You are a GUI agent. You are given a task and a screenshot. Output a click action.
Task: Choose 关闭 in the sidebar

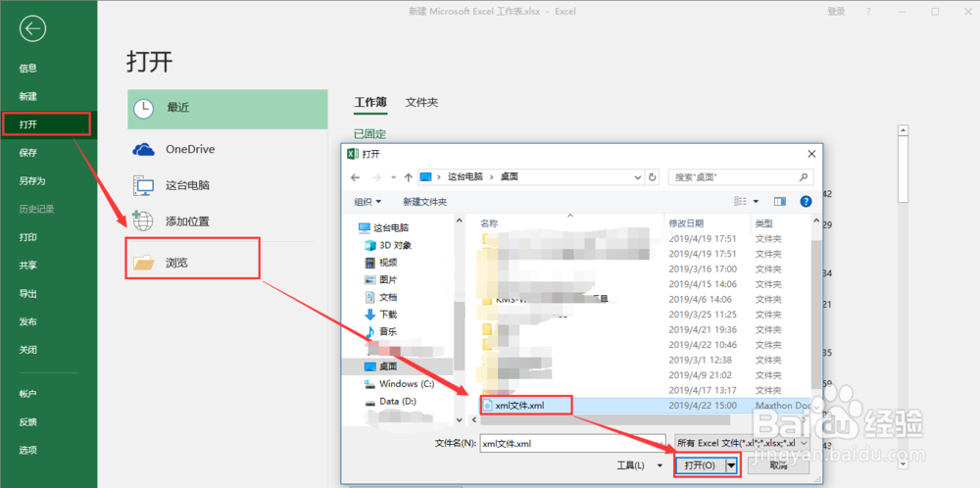pos(28,349)
